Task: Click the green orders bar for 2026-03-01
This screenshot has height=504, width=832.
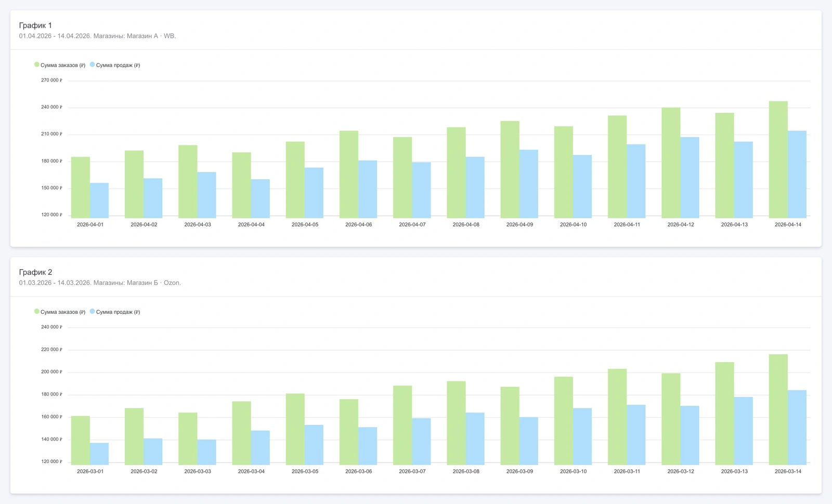Action: (x=81, y=440)
